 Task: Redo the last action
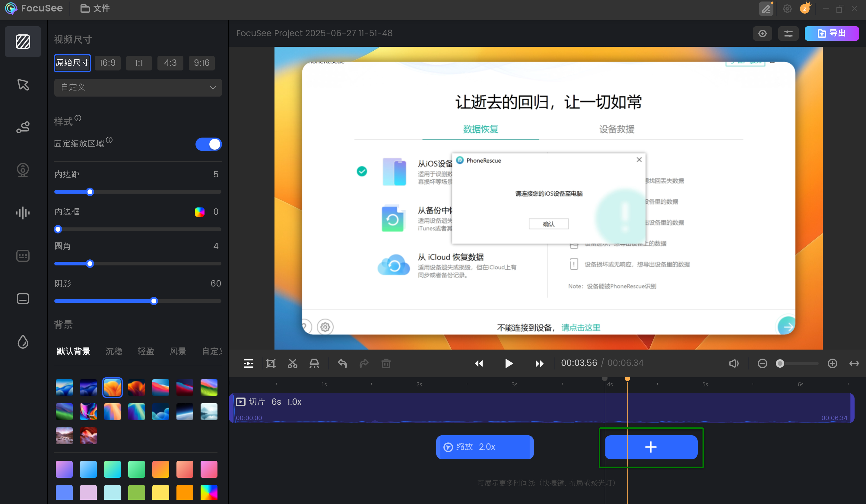364,363
